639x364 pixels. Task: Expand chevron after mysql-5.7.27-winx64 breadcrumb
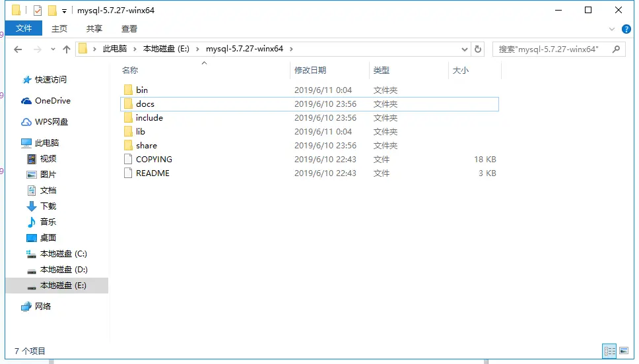[291, 49]
